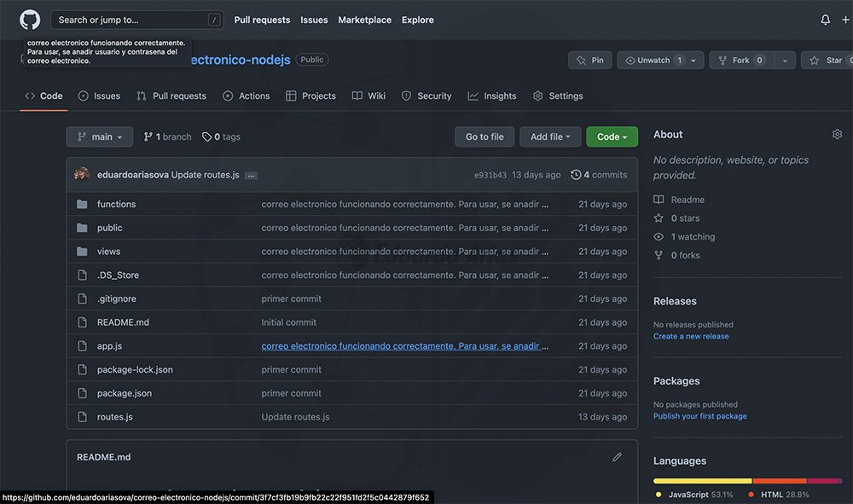
Task: Open Explore in the top navigation
Action: pos(418,20)
